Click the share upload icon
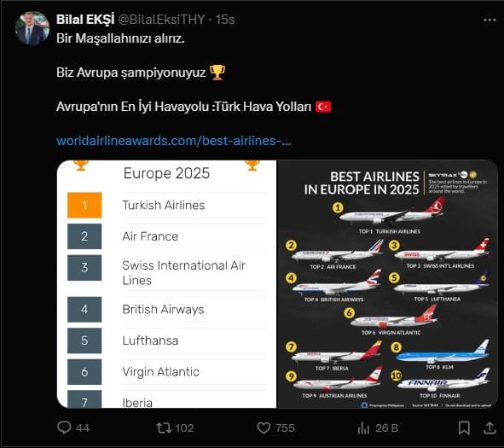The image size is (504, 448). [490, 428]
